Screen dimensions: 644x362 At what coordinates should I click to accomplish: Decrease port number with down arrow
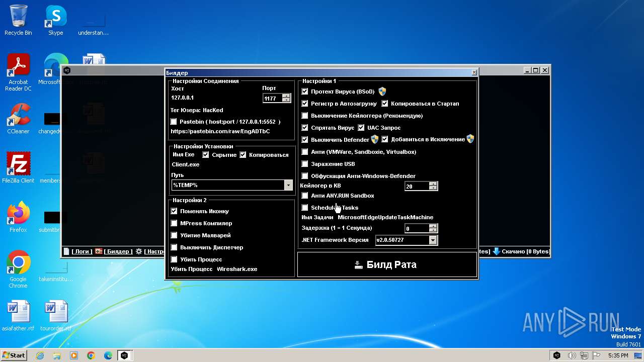[286, 101]
